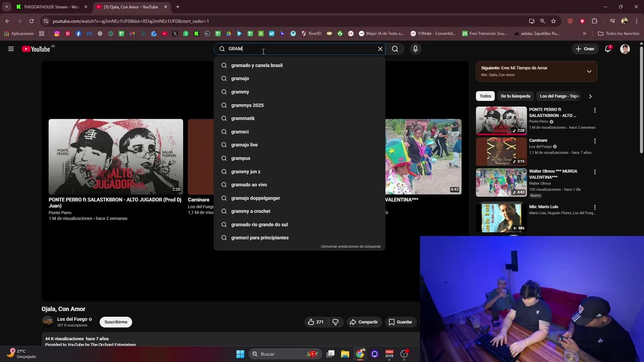Open YouTube notifications bell
The width and height of the screenshot is (644, 362).
608,49
